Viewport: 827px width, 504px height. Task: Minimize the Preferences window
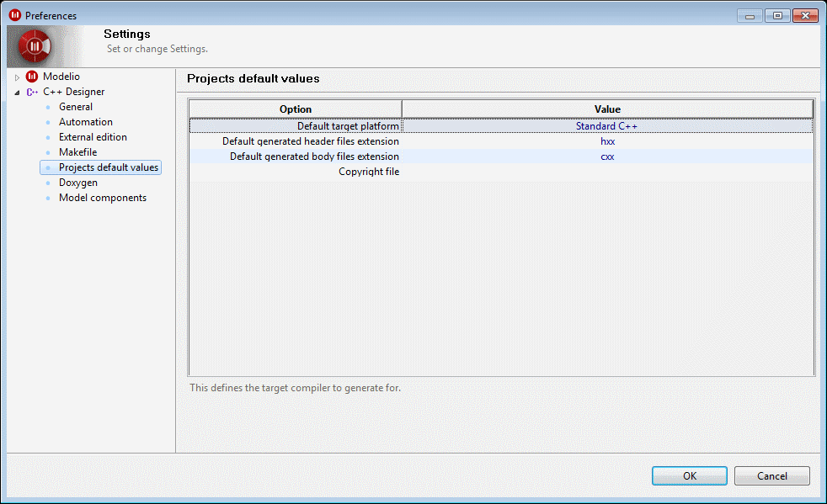(750, 16)
